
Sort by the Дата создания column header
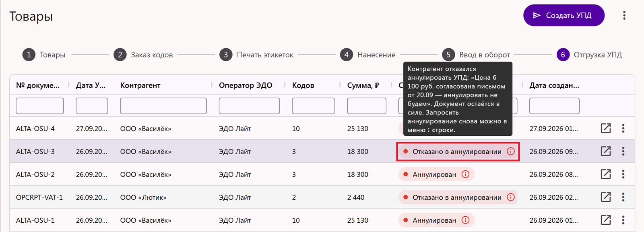[x=554, y=85]
